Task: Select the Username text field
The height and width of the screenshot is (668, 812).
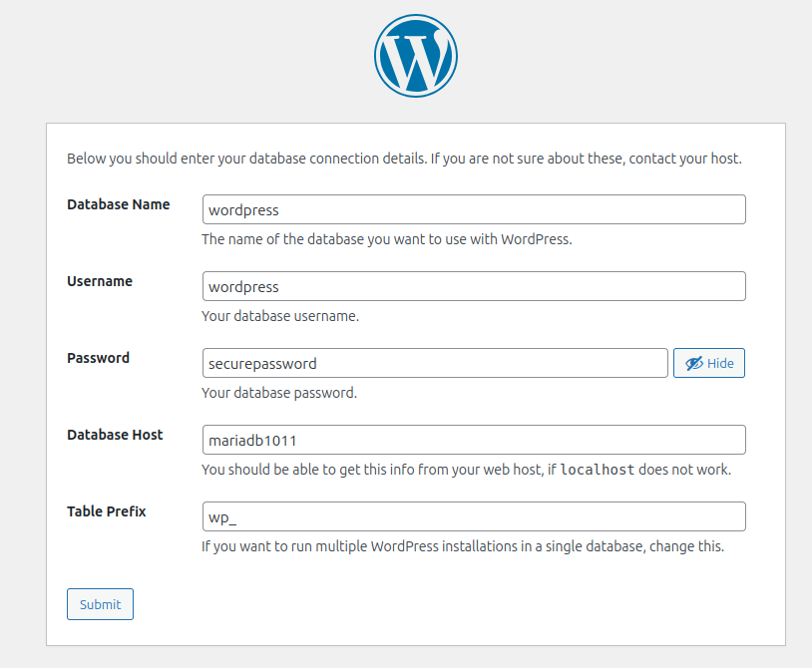Action: coord(474,287)
